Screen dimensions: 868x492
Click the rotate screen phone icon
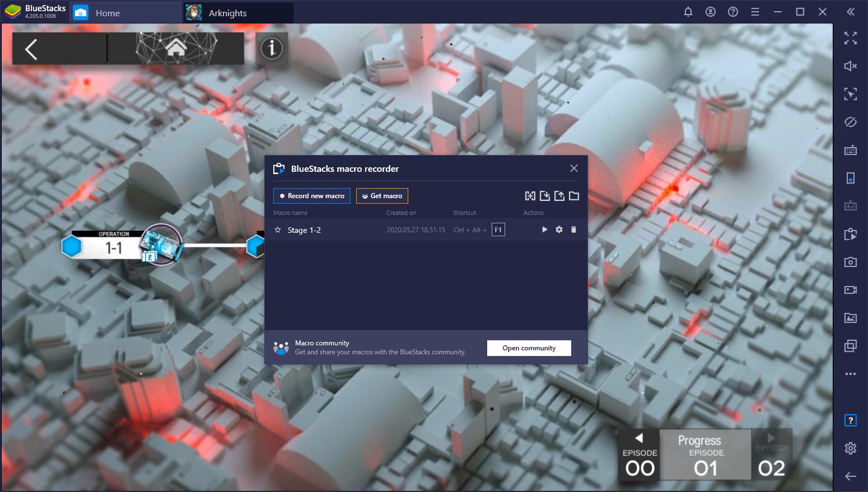[x=851, y=178]
